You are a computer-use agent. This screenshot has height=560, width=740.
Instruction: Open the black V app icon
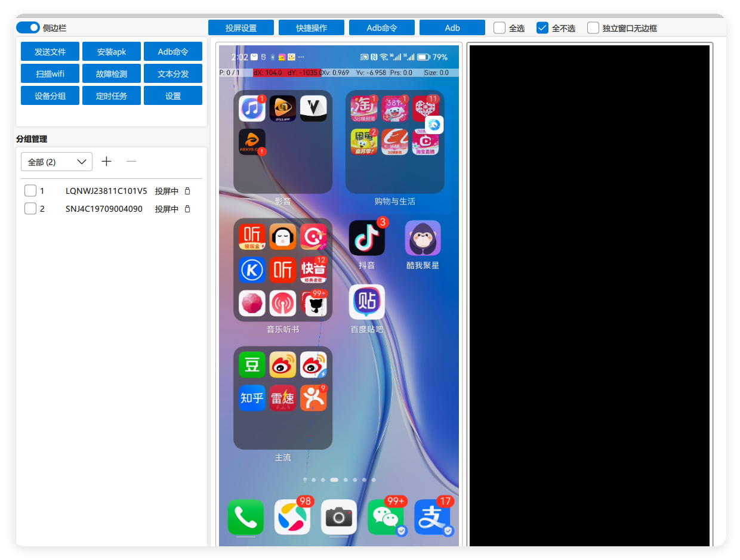313,109
